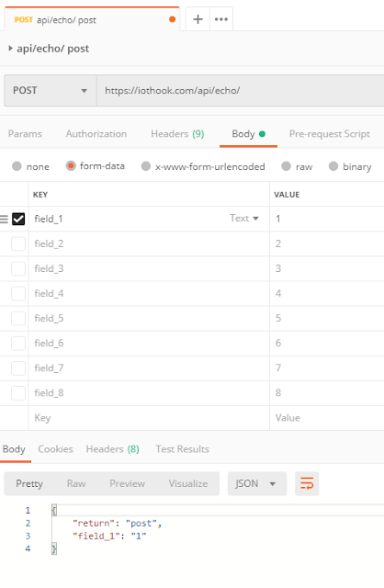Enable the field_7 checkbox
384x588 pixels.
pos(18,367)
